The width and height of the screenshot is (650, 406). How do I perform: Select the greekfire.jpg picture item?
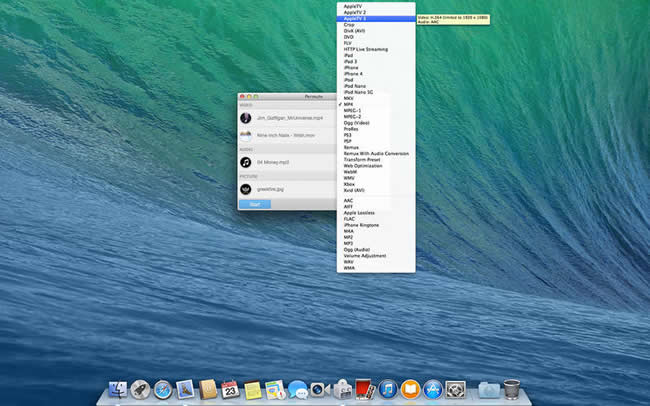270,188
